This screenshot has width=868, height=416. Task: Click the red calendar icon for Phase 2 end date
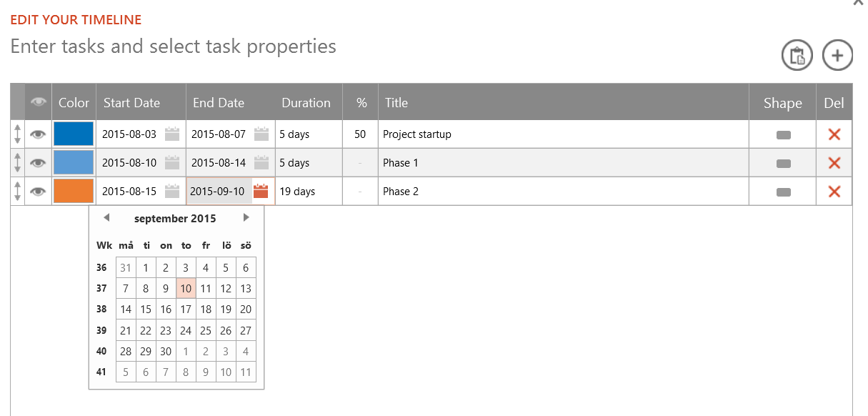pyautogui.click(x=261, y=191)
